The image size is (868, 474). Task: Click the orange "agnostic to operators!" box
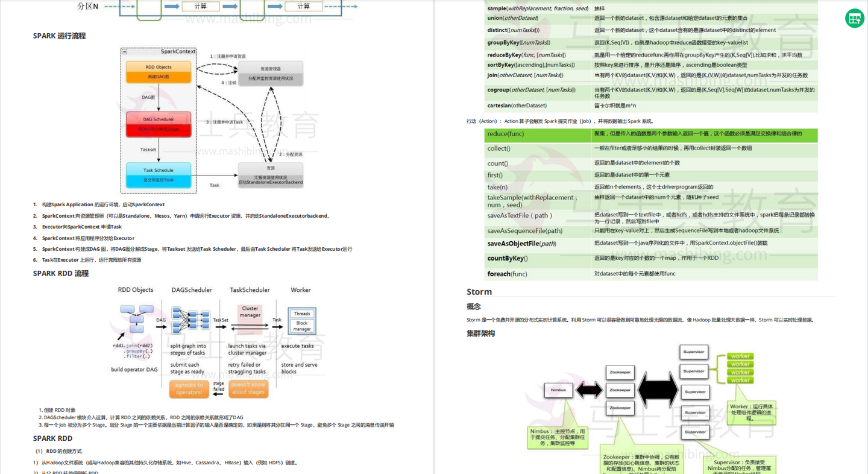[189, 389]
